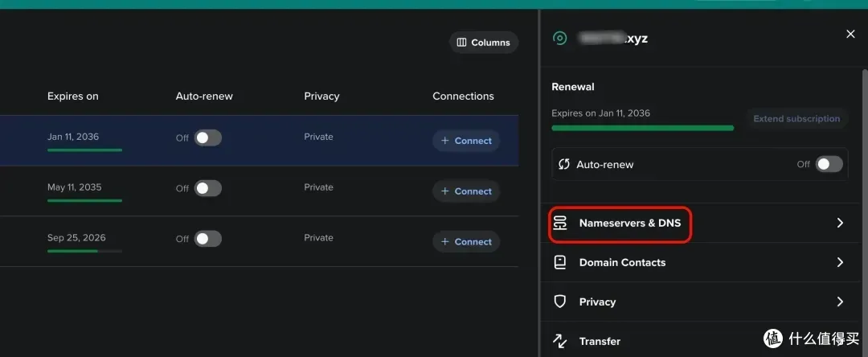Expand Domain Contacts chevron arrow

click(840, 262)
